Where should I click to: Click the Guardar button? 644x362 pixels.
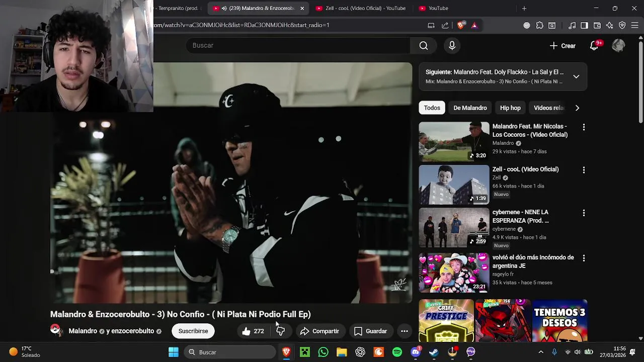(371, 331)
